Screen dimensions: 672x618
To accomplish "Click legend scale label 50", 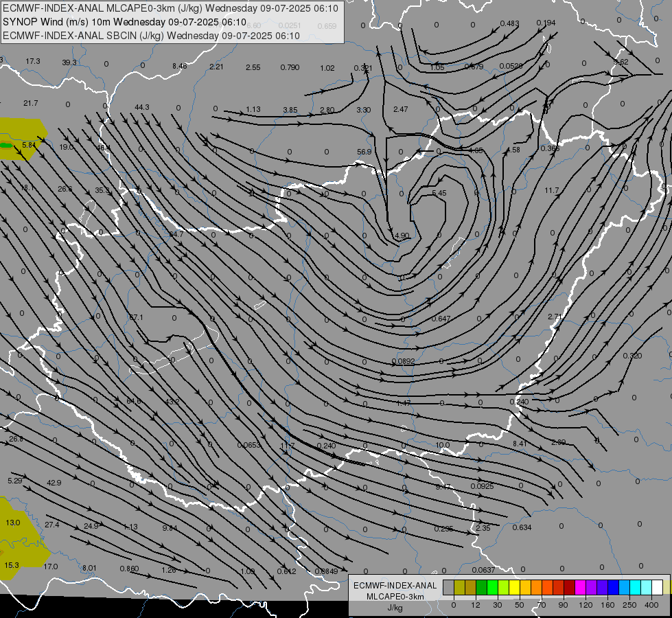I will 520,605.
